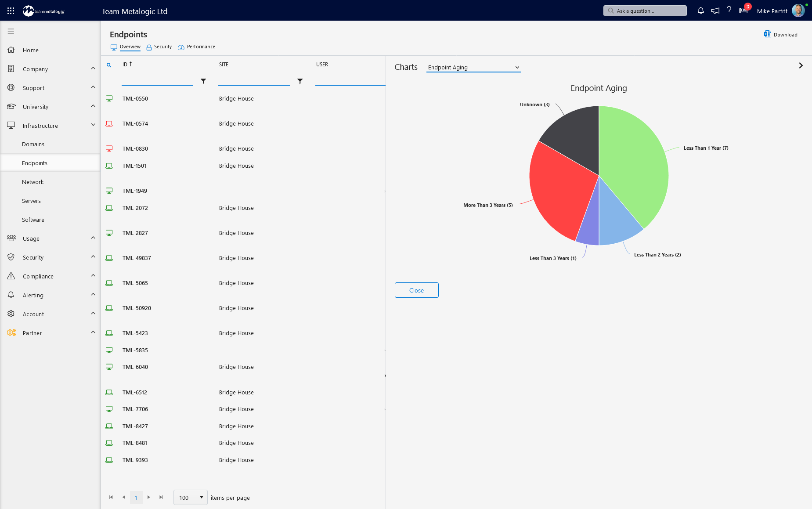Click the Excel download icon
Screen dimensions: 812x509
click(767, 34)
